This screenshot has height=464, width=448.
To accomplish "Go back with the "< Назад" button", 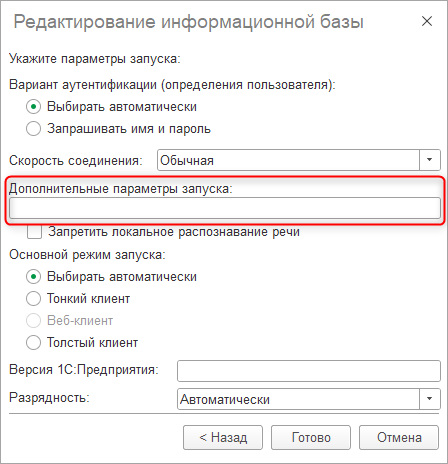I will 223,437.
